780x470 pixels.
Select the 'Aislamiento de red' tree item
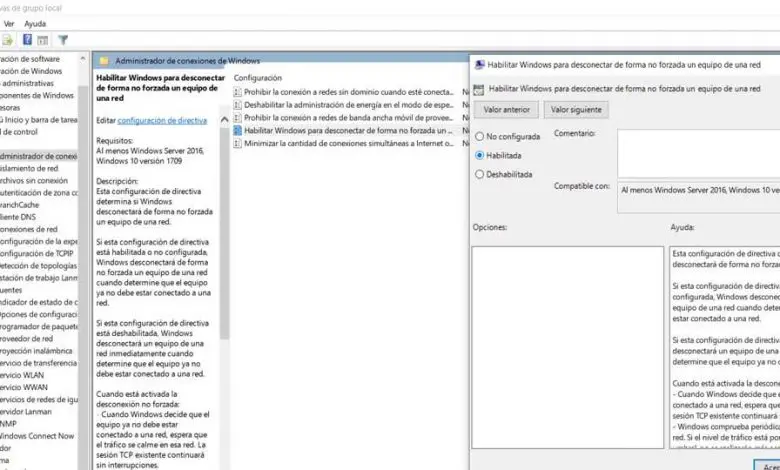coord(29,169)
